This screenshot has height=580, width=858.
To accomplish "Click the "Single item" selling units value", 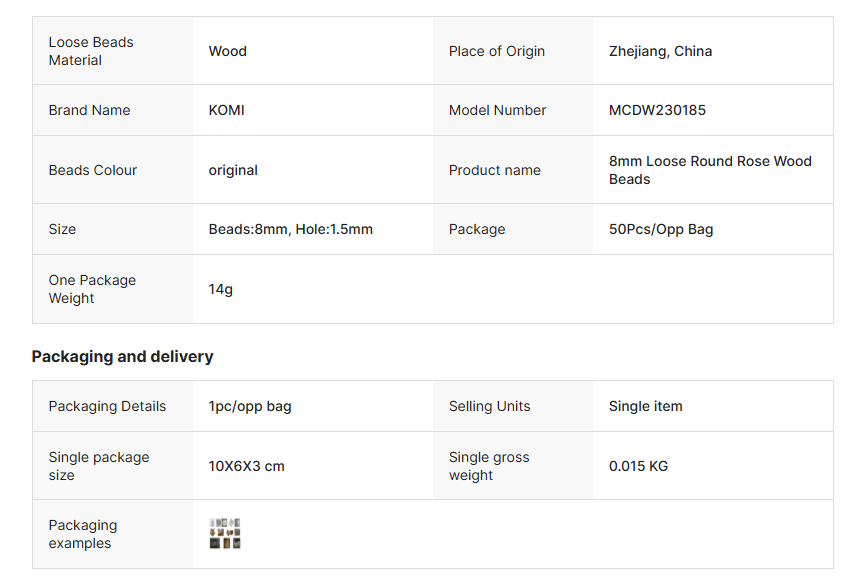I will (645, 406).
